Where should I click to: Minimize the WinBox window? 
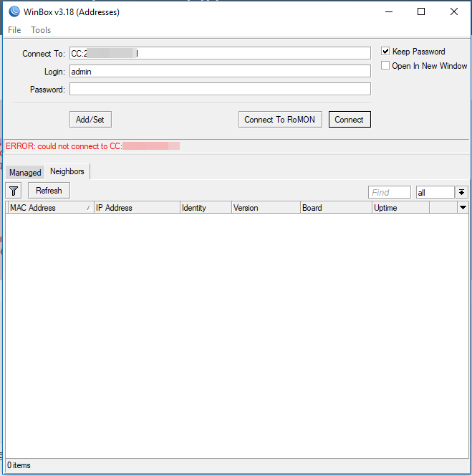pyautogui.click(x=389, y=12)
